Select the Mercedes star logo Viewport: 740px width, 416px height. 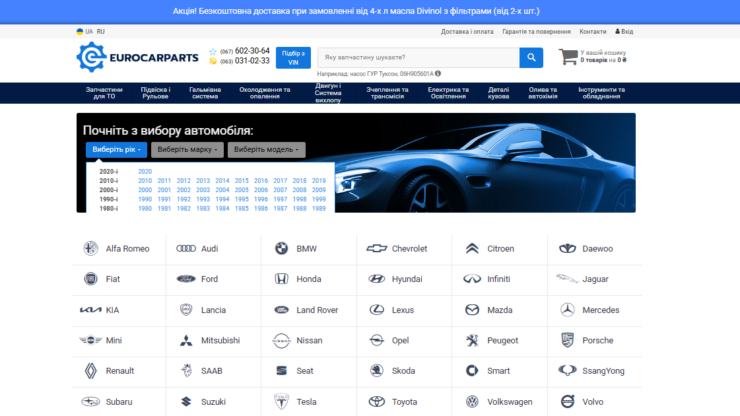pos(567,310)
